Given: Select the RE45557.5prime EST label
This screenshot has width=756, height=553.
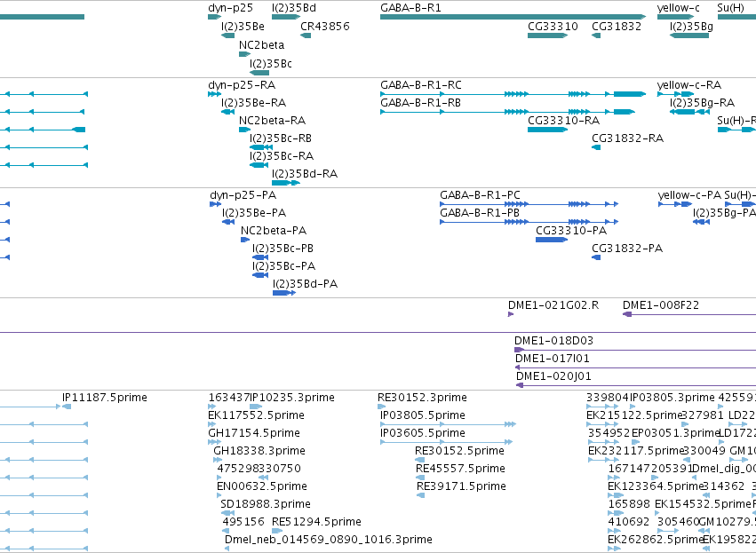Looking at the screenshot, I should (460, 470).
